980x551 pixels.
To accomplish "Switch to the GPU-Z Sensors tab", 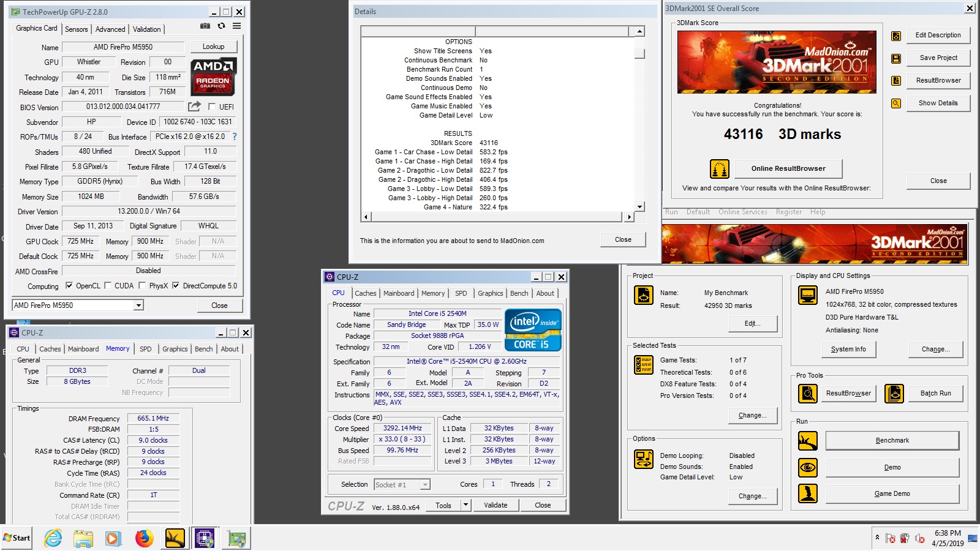I will 77,29.
